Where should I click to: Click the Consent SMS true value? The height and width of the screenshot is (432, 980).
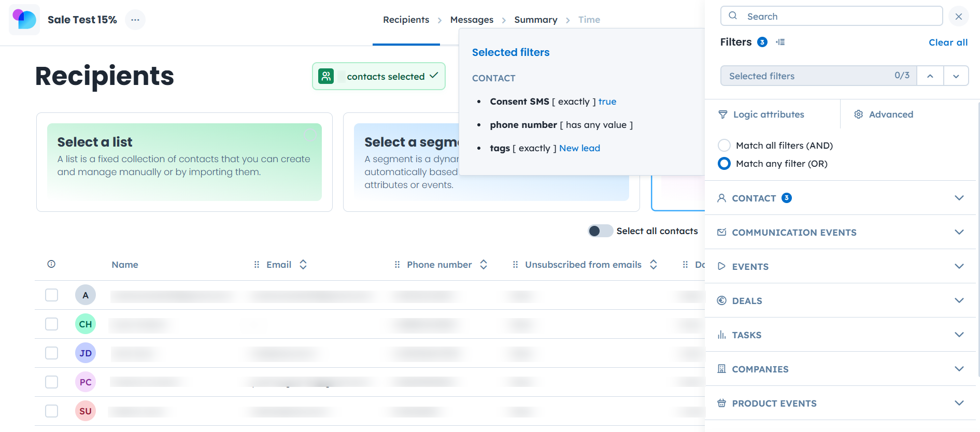[607, 102]
